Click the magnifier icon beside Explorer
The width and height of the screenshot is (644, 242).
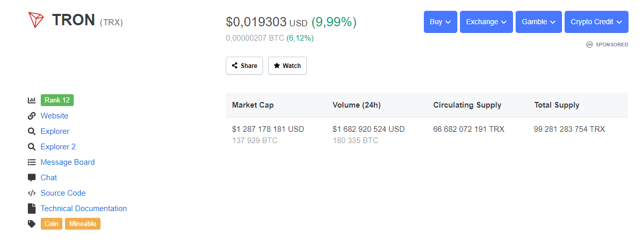pos(31,131)
